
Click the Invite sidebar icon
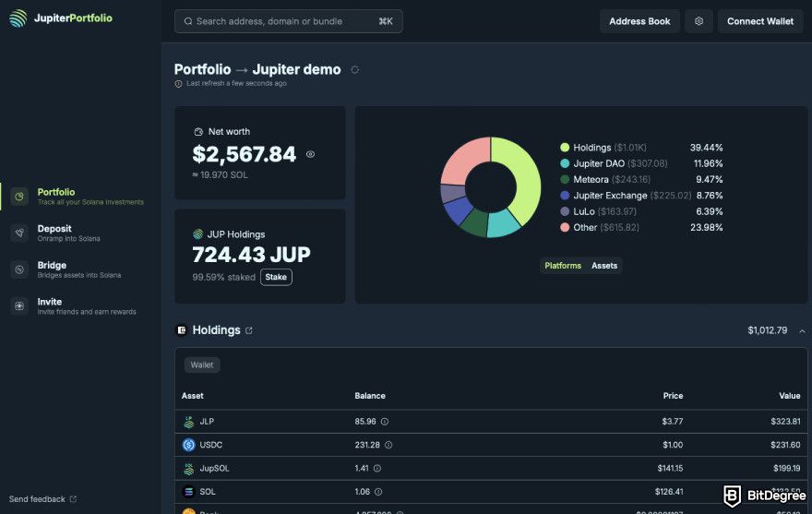click(19, 306)
